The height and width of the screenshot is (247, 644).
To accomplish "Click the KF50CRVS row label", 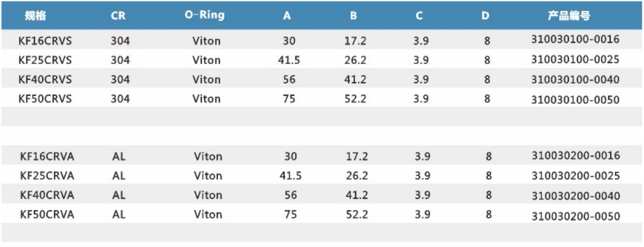I will [45, 98].
